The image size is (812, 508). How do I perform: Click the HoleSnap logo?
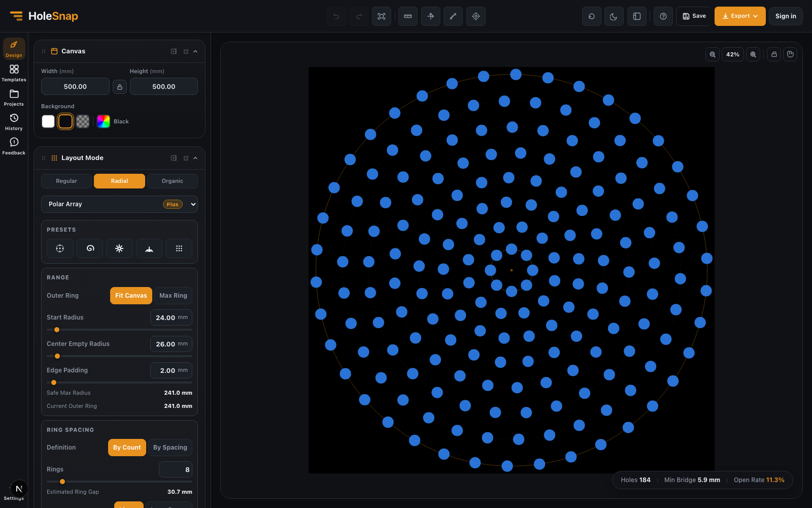click(44, 16)
